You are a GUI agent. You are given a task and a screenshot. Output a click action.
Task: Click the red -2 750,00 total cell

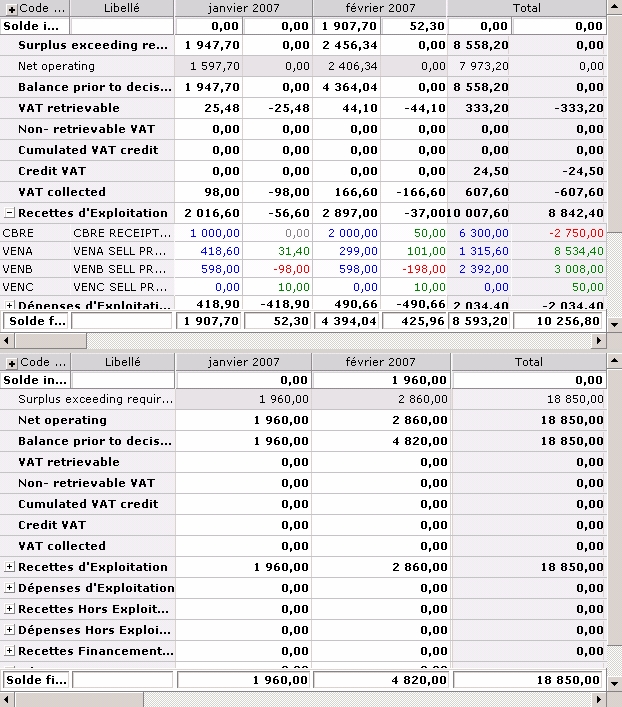click(x=575, y=233)
